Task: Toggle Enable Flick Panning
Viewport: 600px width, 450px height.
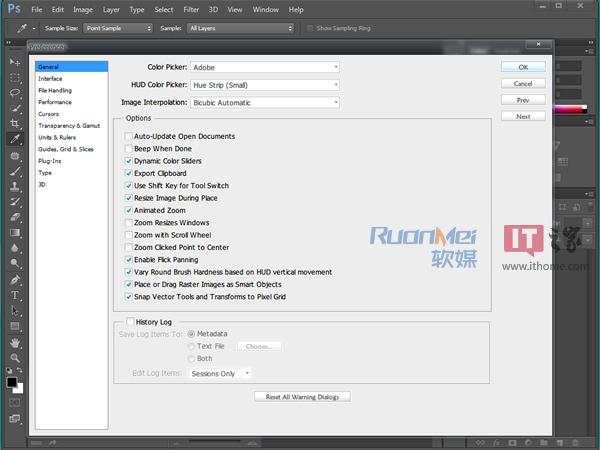Action: pyautogui.click(x=129, y=259)
